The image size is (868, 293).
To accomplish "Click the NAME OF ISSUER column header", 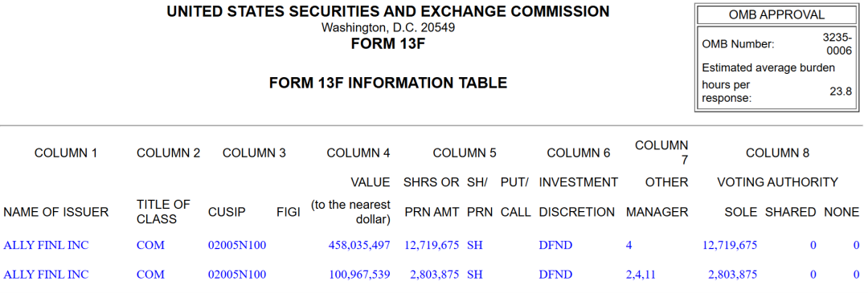I will click(56, 212).
